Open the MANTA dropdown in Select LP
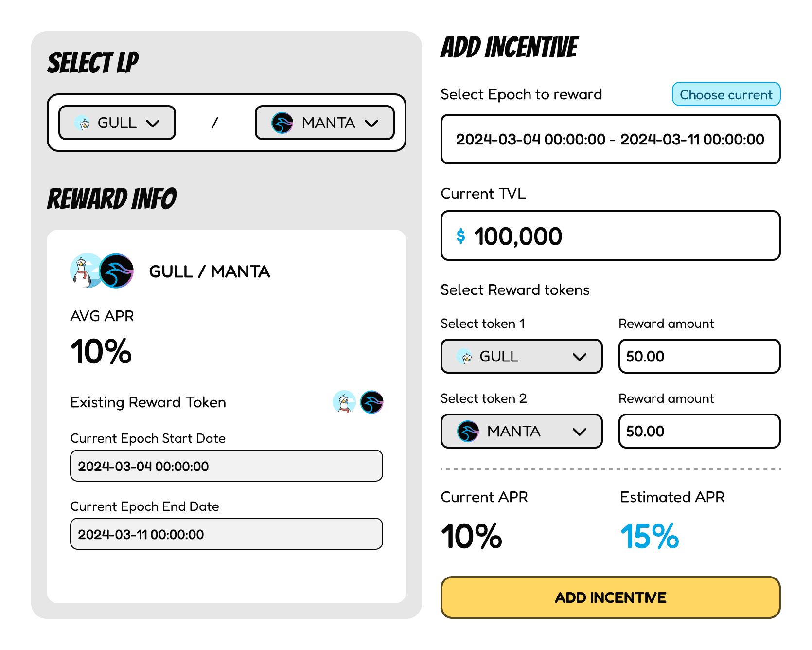 pos(325,123)
